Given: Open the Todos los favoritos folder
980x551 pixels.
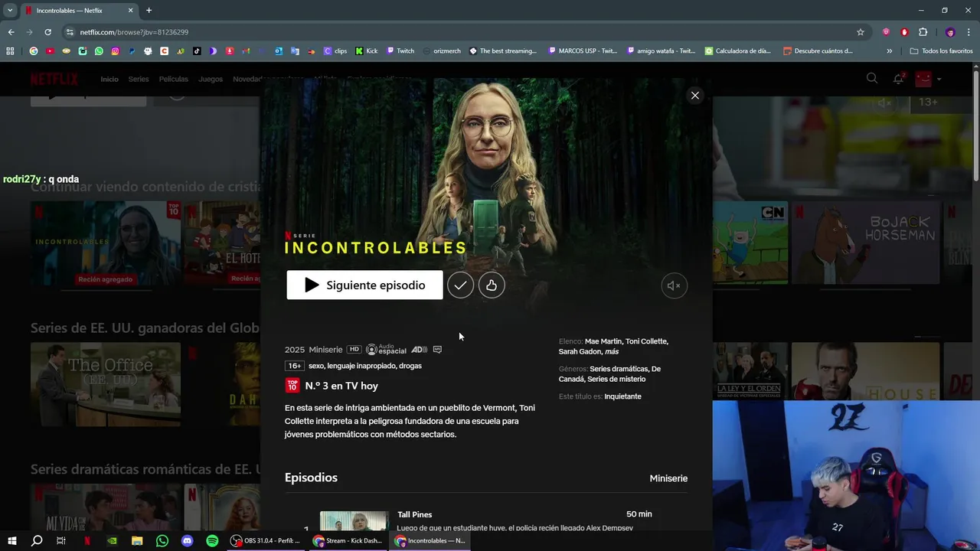Looking at the screenshot, I should click(941, 51).
